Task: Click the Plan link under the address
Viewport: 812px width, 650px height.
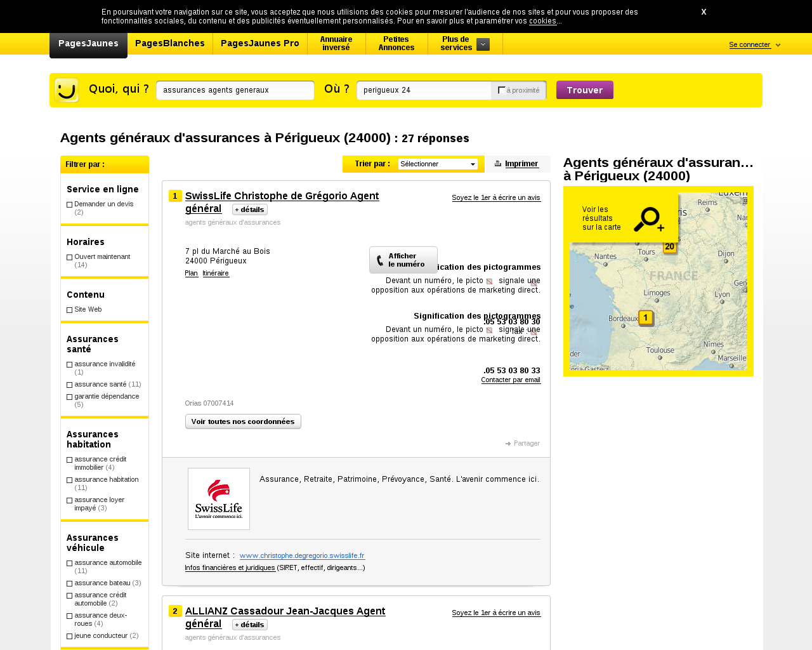Action: coord(192,273)
